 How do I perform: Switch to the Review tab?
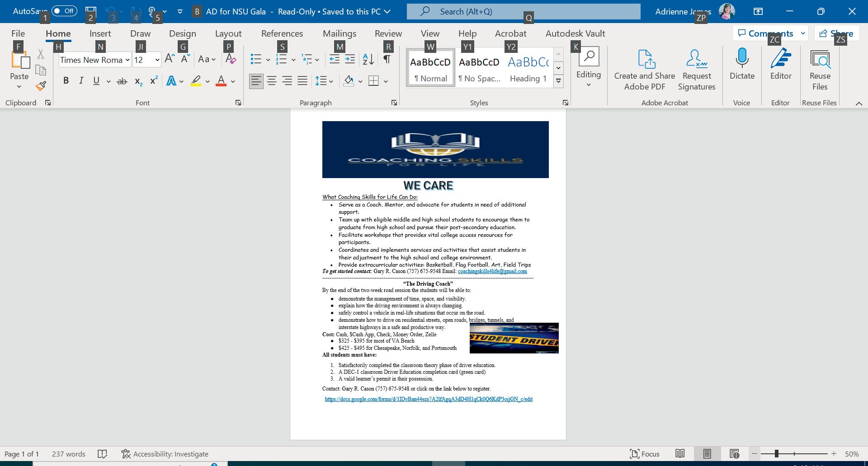tap(388, 33)
